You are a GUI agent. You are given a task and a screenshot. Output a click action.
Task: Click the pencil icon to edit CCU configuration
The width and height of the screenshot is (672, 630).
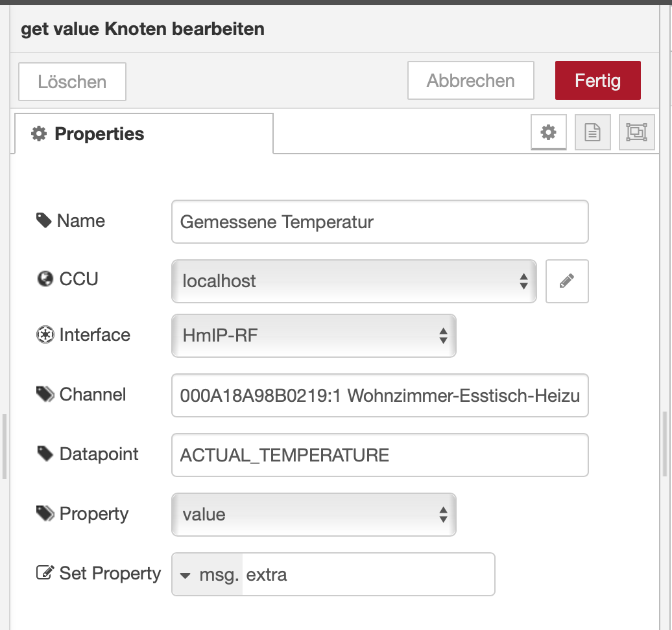click(x=567, y=281)
